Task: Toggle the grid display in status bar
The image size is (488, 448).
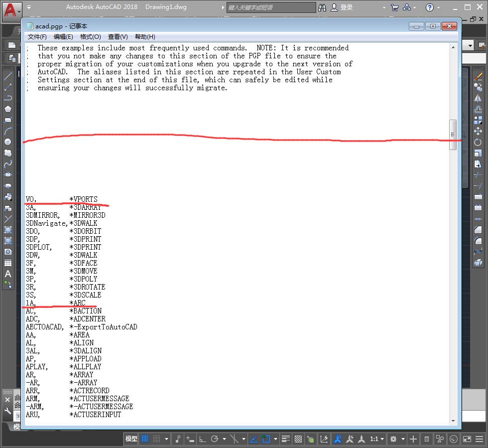Action: click(145, 439)
